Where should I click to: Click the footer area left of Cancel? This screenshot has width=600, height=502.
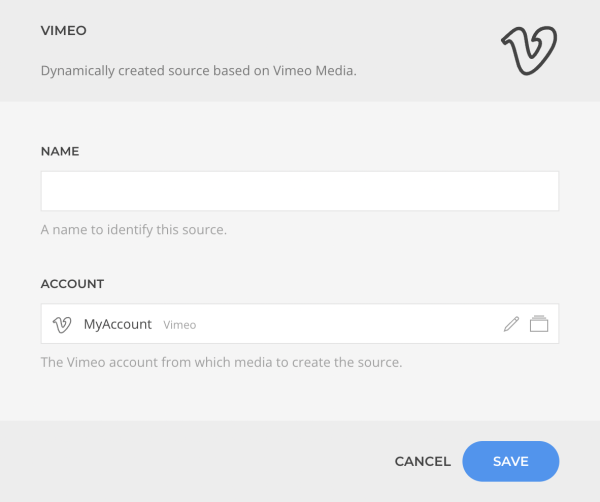(191, 461)
